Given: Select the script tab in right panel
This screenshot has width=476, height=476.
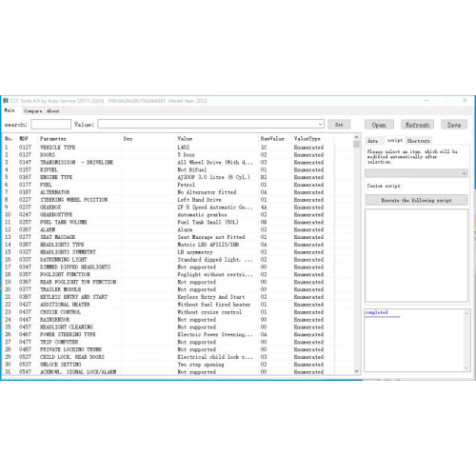Looking at the screenshot, I should point(394,140).
